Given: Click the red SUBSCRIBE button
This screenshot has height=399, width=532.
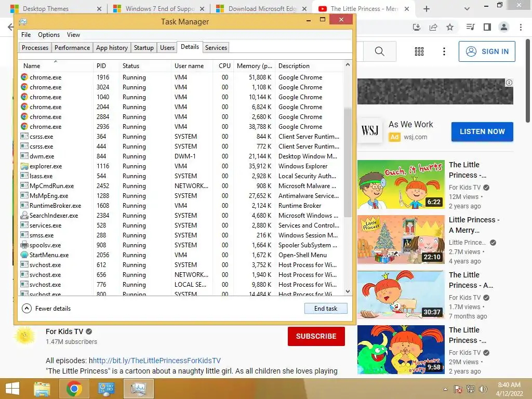Looking at the screenshot, I should tap(316, 336).
